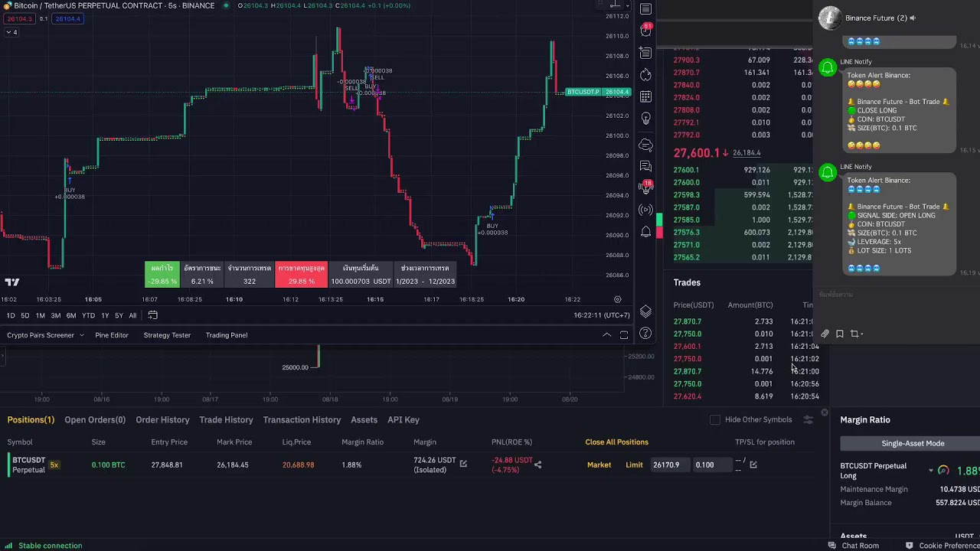The height and width of the screenshot is (551, 980).
Task: Toggle Hide Other Symbols checkbox
Action: (715, 419)
